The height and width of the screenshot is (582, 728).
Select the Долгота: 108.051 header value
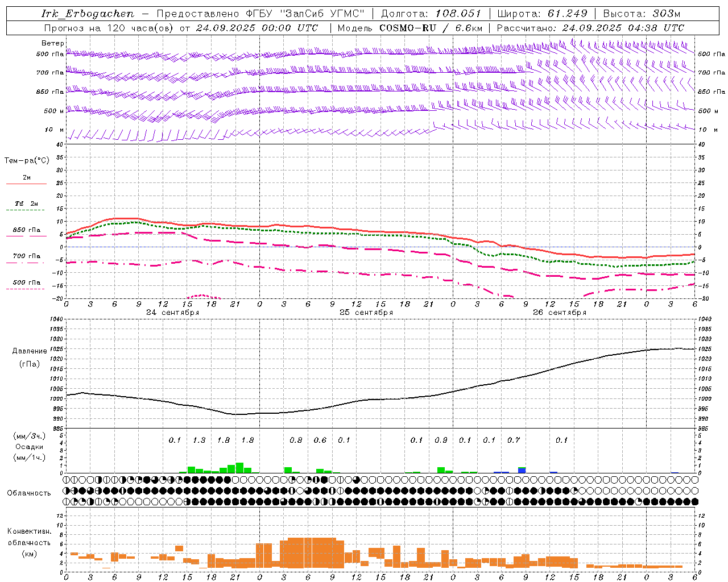coord(431,14)
